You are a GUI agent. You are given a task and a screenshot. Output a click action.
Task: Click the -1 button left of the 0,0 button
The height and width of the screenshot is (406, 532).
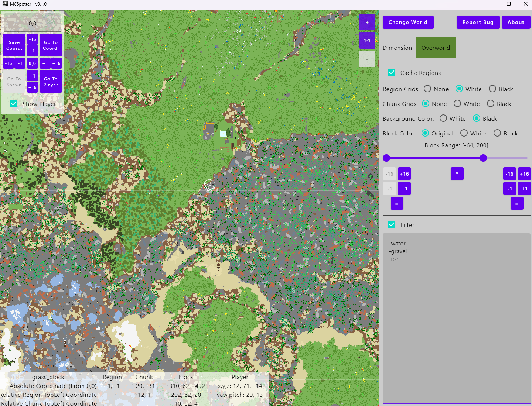click(x=20, y=63)
